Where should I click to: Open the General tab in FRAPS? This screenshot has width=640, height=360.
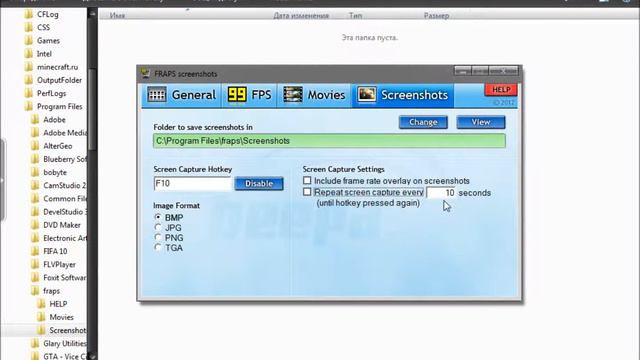click(182, 95)
